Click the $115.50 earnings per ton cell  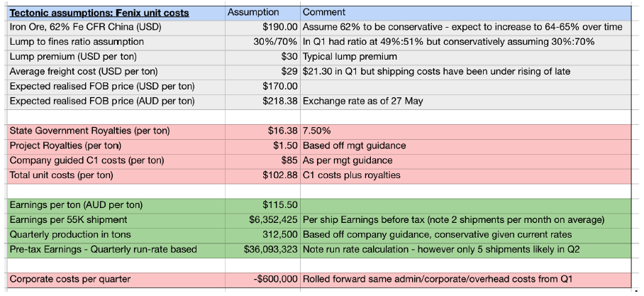pos(279,205)
